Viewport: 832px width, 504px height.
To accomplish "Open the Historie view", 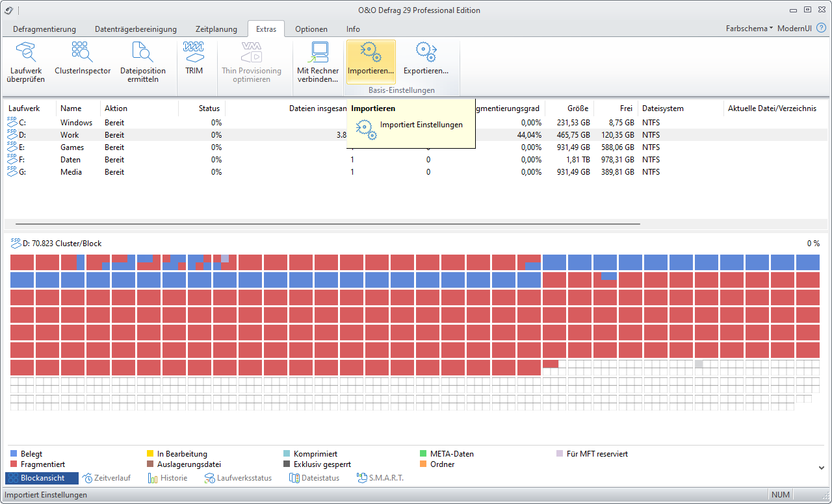I will point(168,478).
